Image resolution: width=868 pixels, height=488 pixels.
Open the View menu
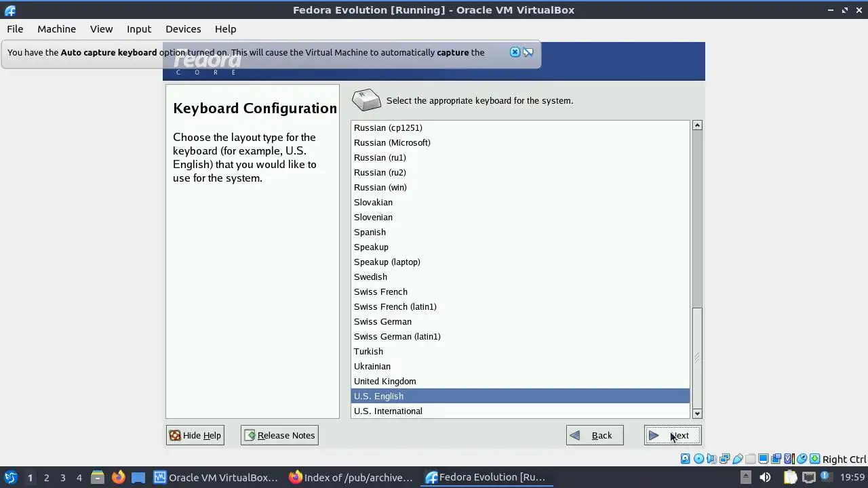click(x=101, y=29)
